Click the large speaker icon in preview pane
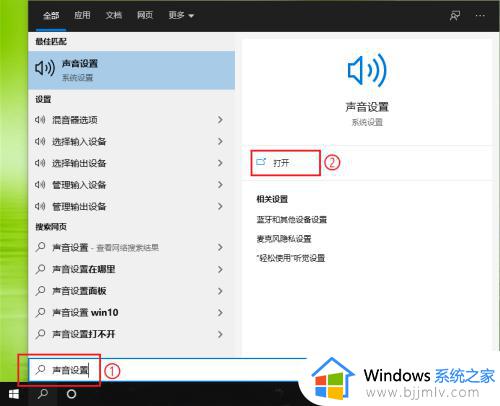This screenshot has width=500, height=406. point(367,70)
